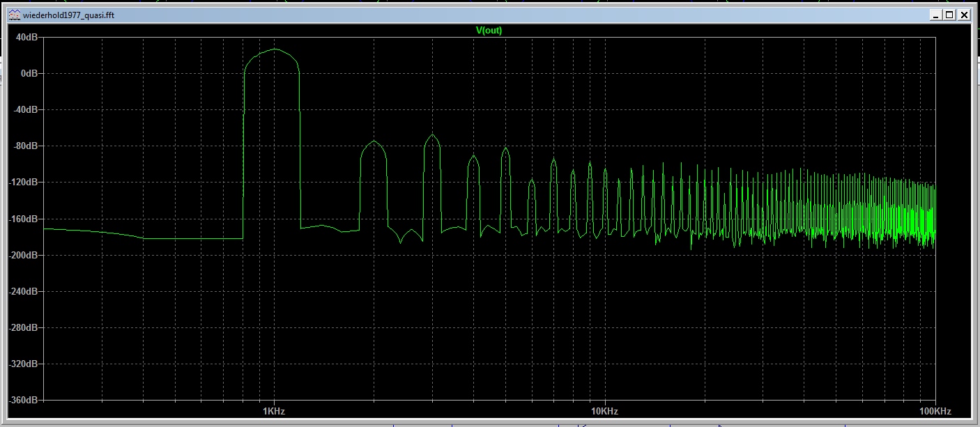Click the -240dB vertical axis label

pos(23,291)
